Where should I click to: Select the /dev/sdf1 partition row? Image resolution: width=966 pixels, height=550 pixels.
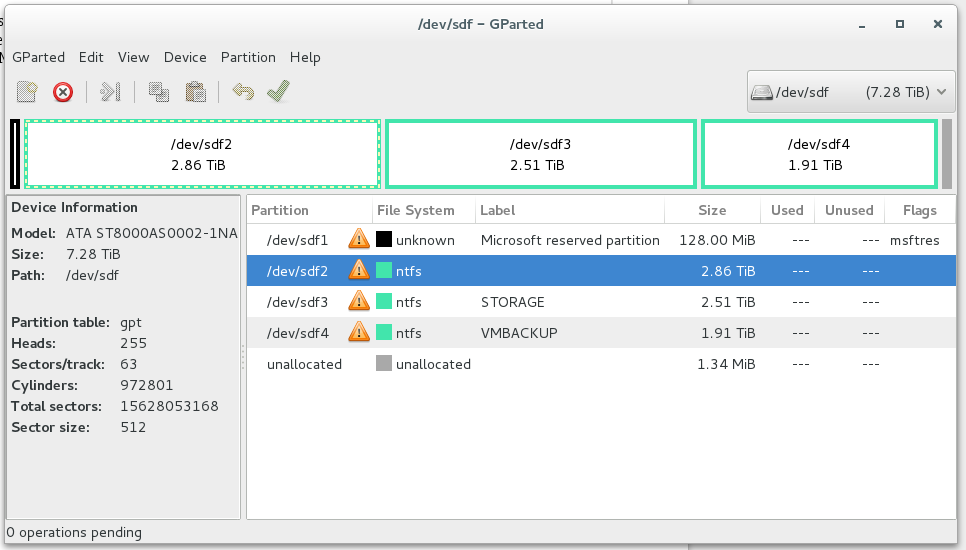pyautogui.click(x=601, y=240)
